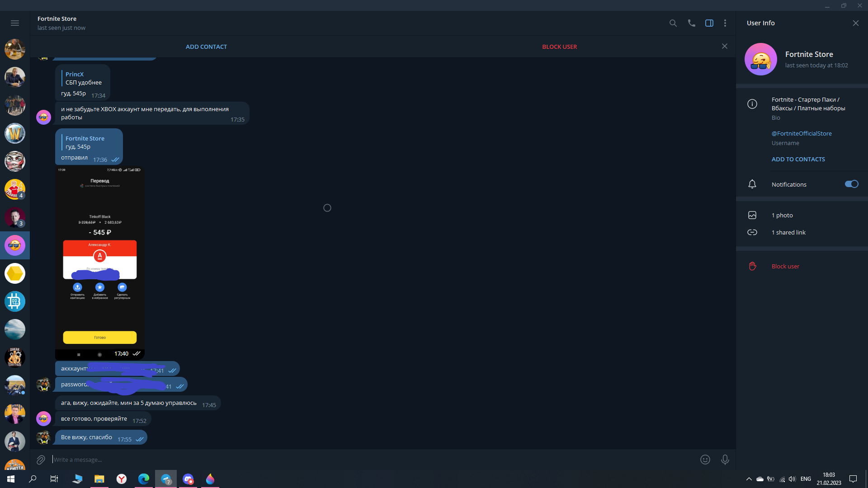Open the yellow hexagon chat in sidebar
Image resolution: width=868 pixels, height=488 pixels.
[15, 273]
